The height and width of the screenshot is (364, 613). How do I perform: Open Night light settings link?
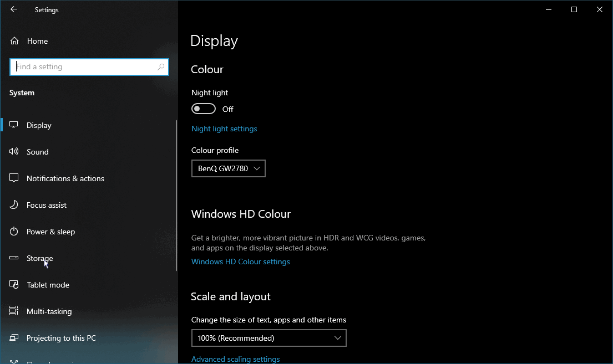(x=224, y=129)
